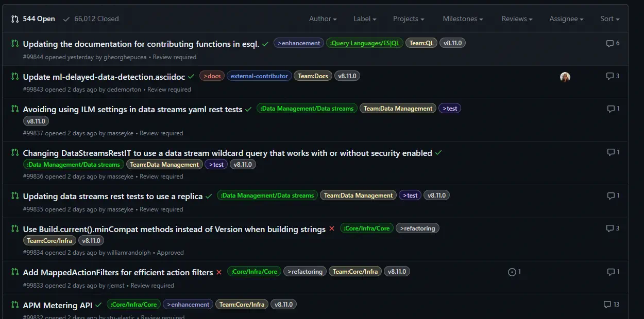Open the Milestones filter dropdown
Image resolution: width=644 pixels, height=319 pixels.
tap(463, 19)
